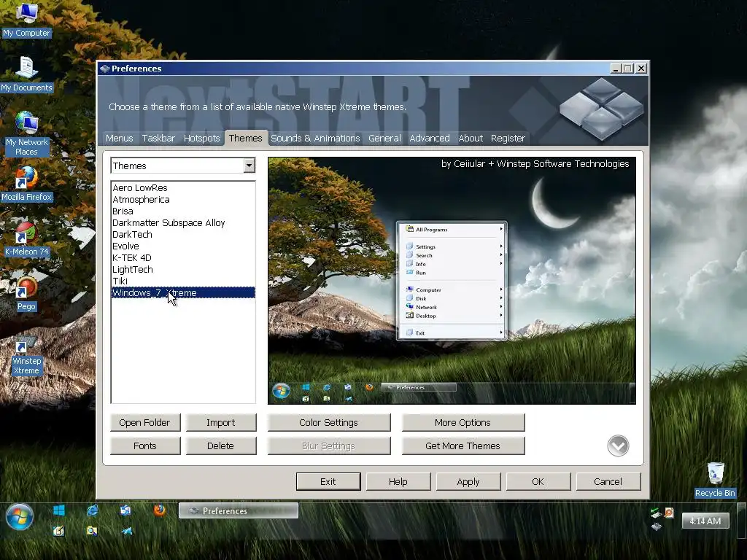Select the Themes tab
This screenshot has width=747, height=560.
pos(245,138)
